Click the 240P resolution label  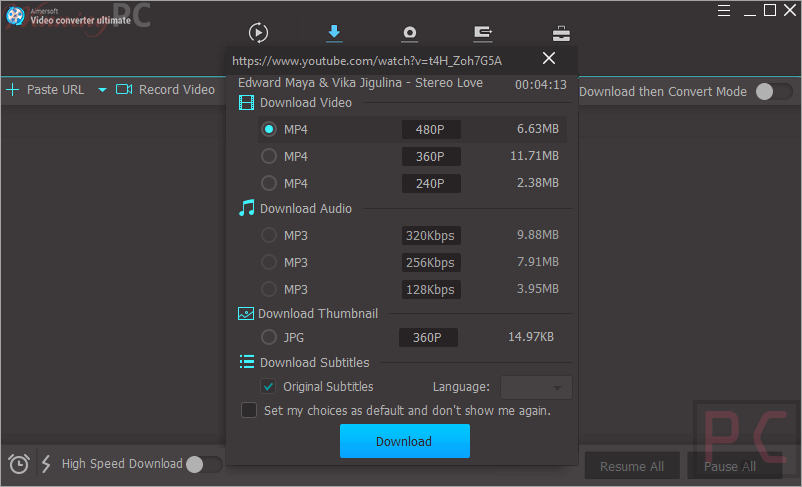click(431, 184)
